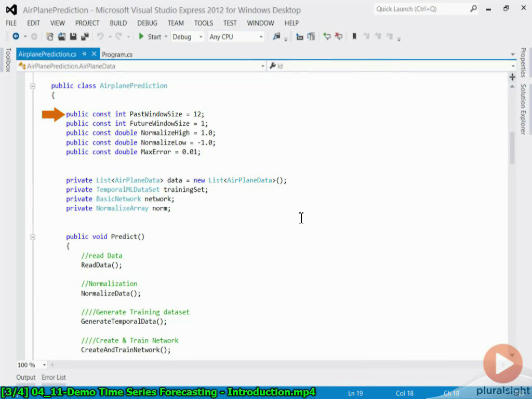Click the Uncomment selected lines icon
Viewport: 532px width, 399px height.
[x=339, y=36]
